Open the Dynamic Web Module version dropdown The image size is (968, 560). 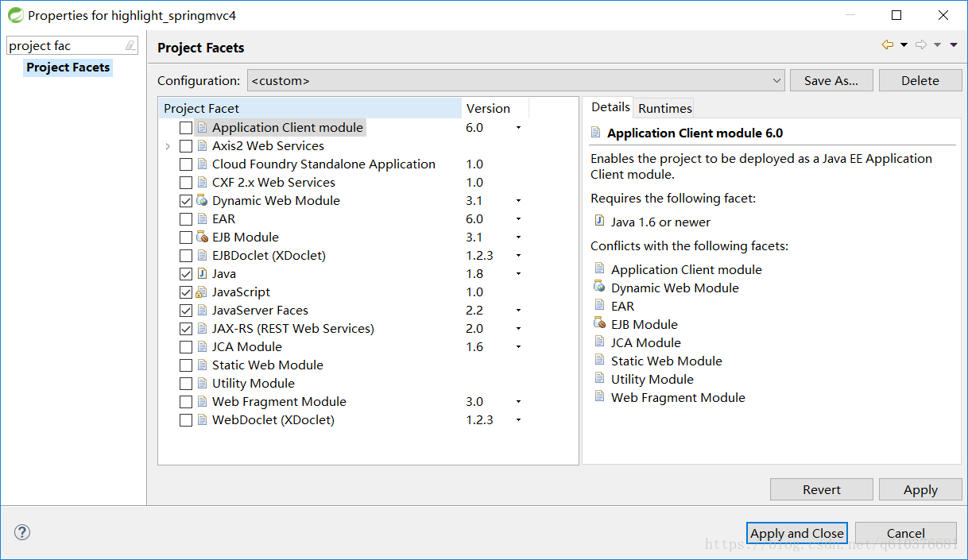tap(518, 201)
